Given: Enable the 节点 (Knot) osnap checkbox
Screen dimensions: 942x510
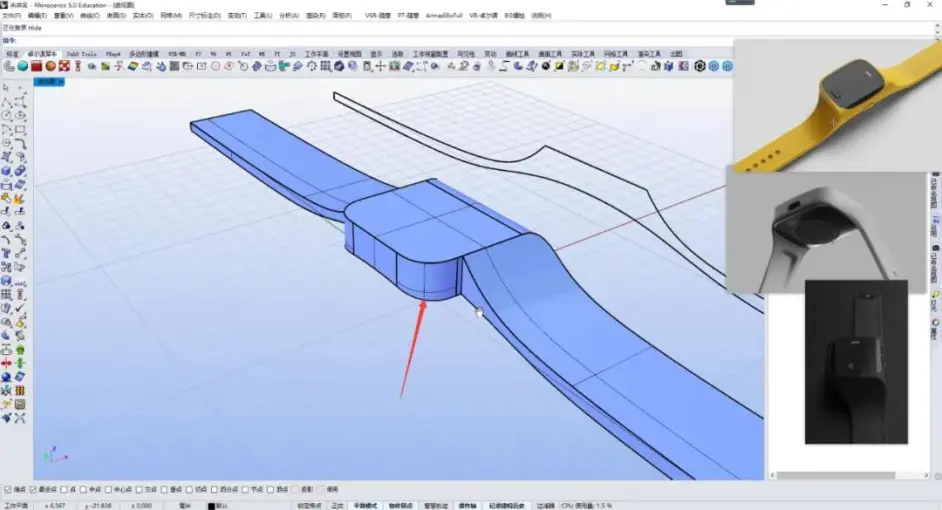Looking at the screenshot, I should coord(245,490).
